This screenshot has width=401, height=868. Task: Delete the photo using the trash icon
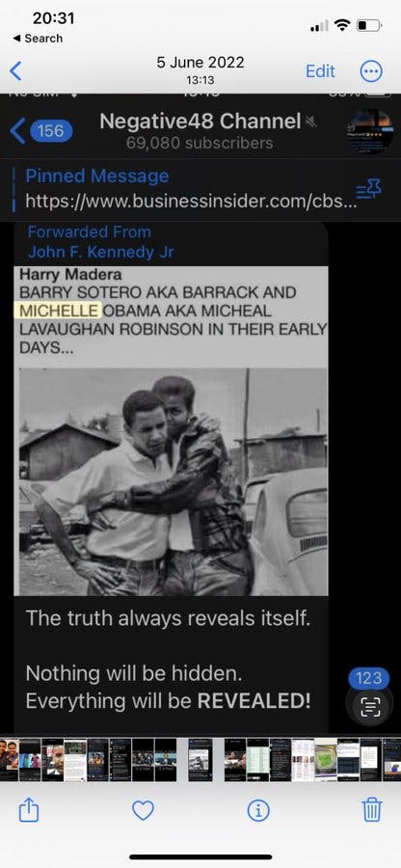click(x=372, y=810)
